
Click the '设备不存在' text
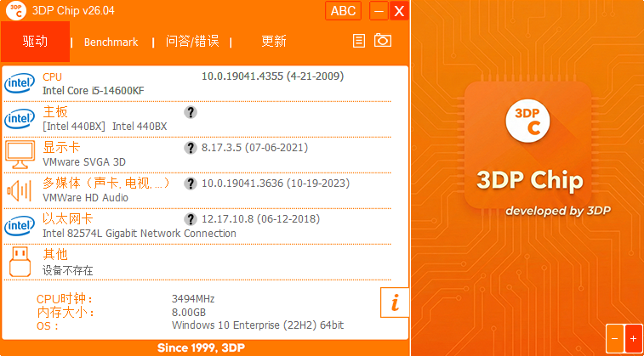pos(68,271)
